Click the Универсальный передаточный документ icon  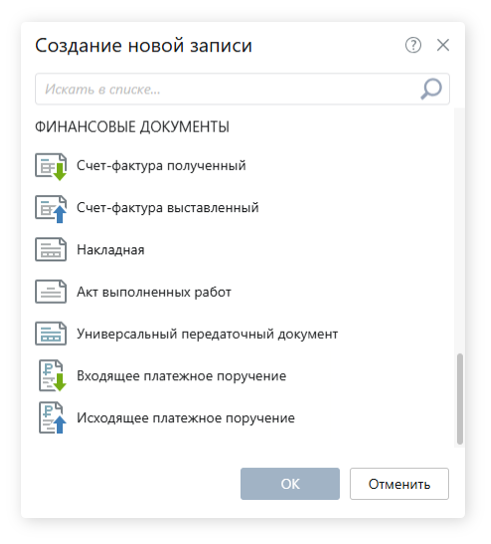(x=51, y=333)
